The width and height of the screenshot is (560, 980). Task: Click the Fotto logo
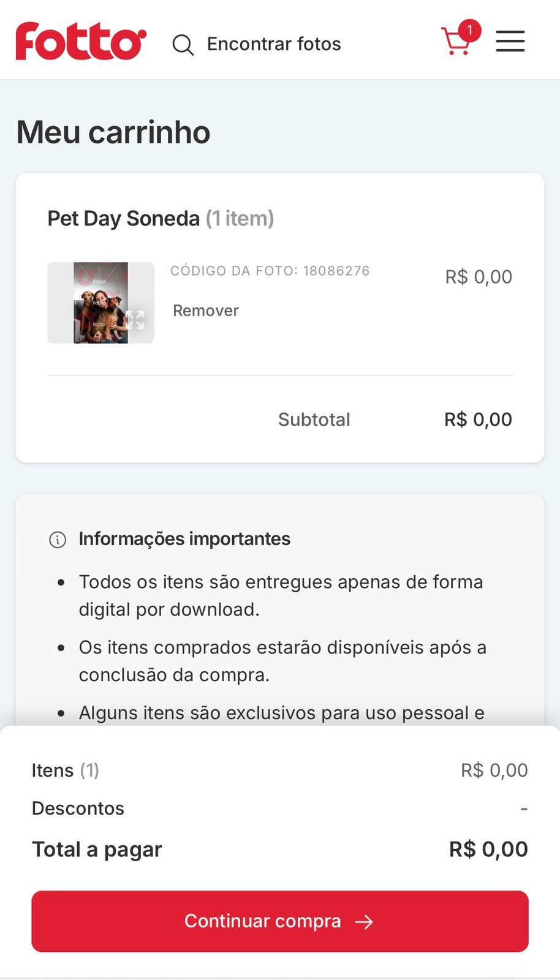[81, 42]
